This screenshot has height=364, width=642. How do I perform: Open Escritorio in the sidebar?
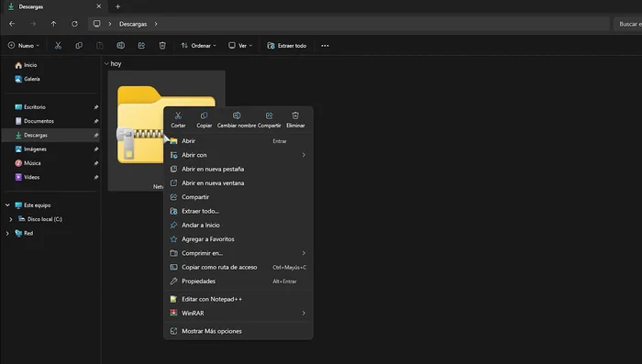30,107
